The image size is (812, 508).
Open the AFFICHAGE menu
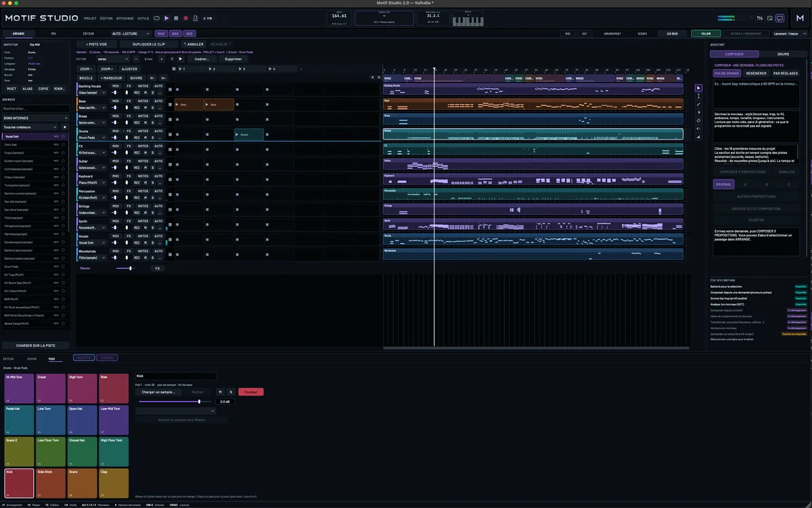point(125,18)
